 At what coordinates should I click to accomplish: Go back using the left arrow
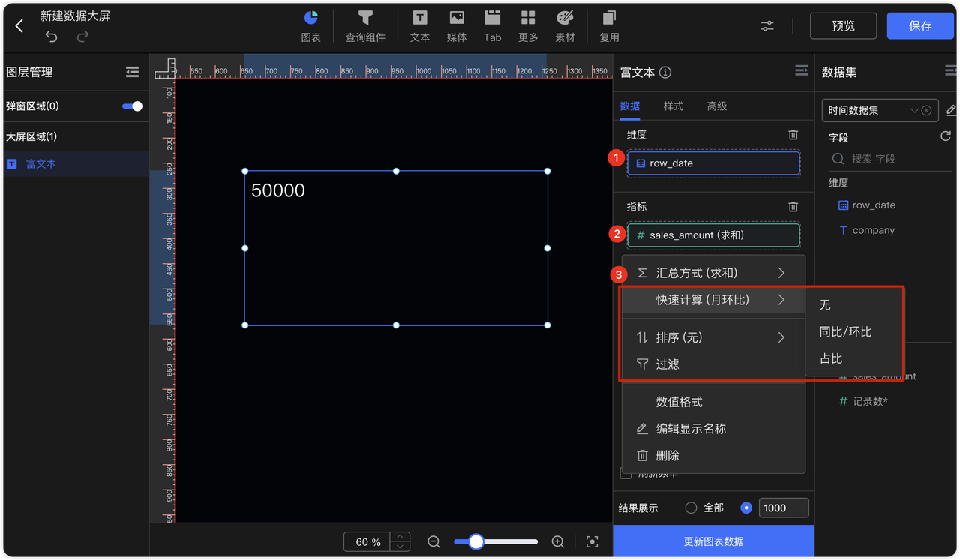click(19, 26)
